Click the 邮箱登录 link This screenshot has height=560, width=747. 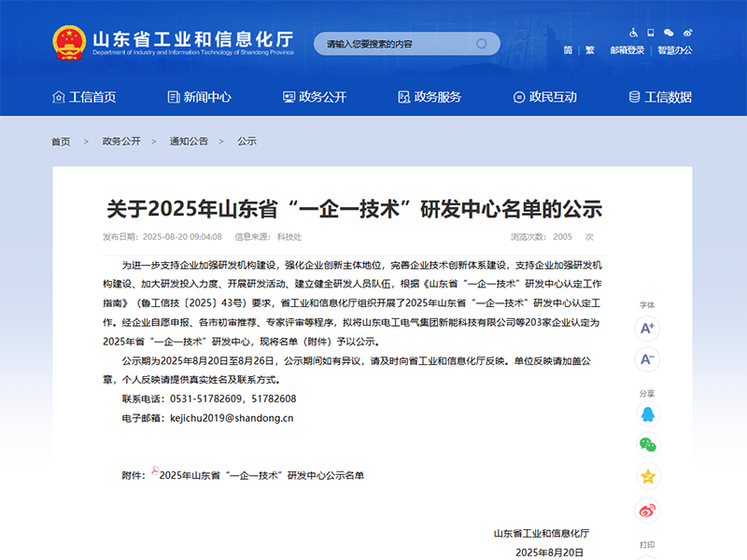[x=627, y=50]
